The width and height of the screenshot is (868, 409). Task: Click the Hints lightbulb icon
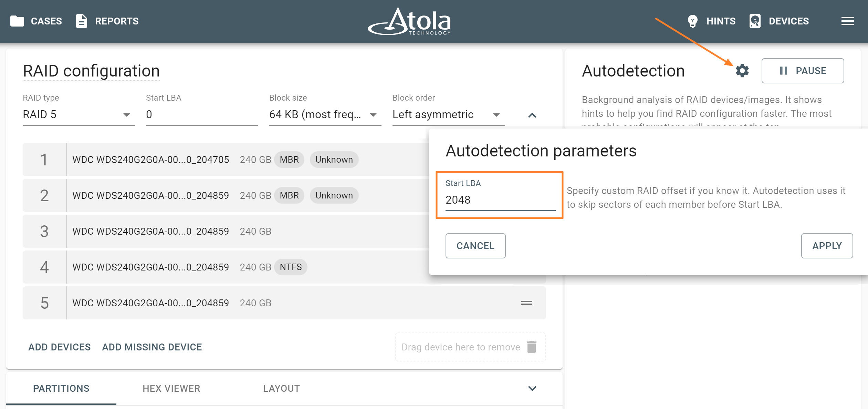(692, 21)
